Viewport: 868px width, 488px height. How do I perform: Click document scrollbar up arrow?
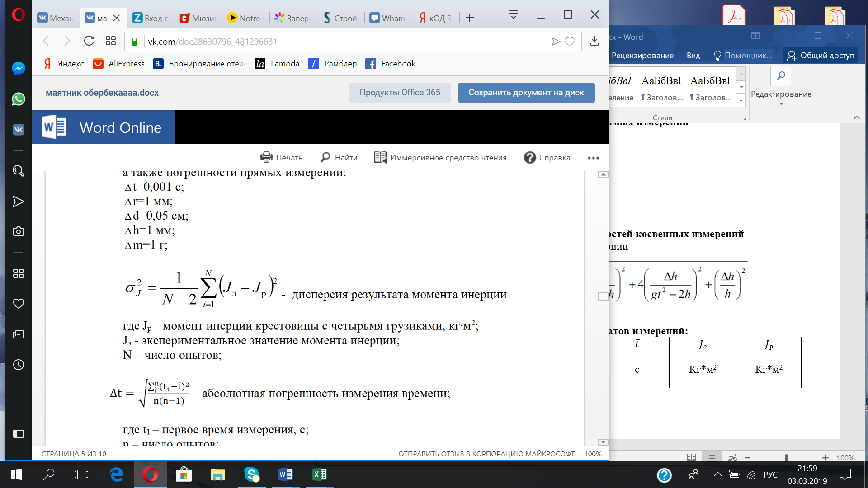tap(603, 174)
